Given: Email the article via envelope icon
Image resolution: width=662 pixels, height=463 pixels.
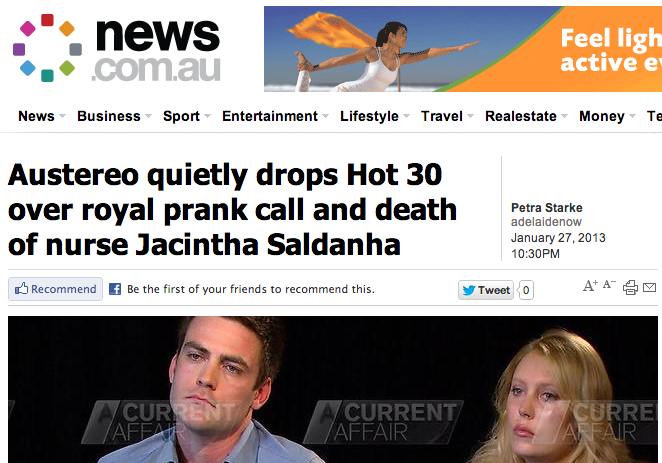Looking at the screenshot, I should point(649,288).
